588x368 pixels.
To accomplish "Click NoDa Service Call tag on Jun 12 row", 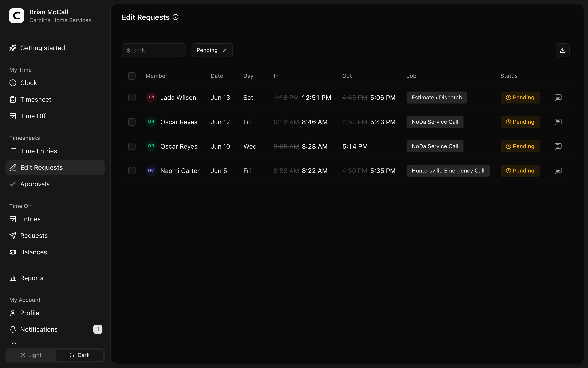I will [435, 122].
